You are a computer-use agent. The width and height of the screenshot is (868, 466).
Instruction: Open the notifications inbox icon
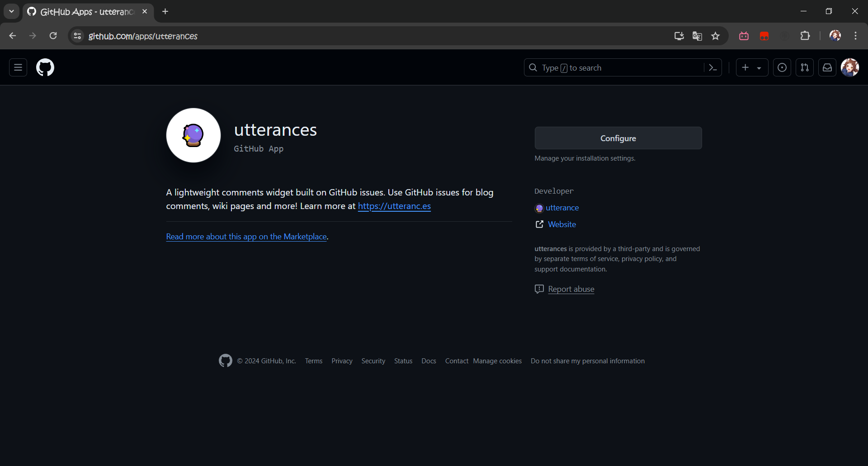(x=827, y=67)
